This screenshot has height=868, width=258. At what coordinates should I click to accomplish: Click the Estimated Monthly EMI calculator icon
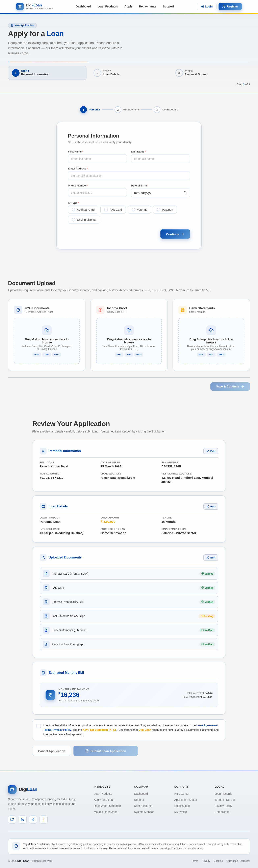43,673
